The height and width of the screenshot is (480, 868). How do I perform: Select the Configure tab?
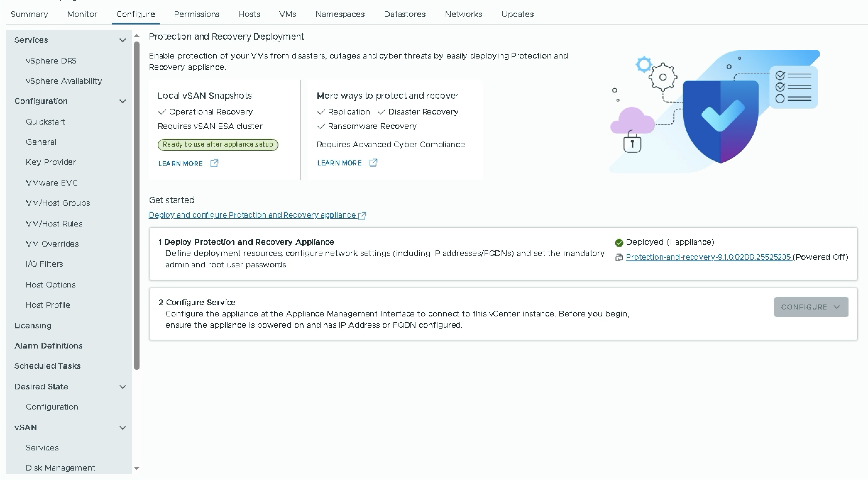(135, 14)
